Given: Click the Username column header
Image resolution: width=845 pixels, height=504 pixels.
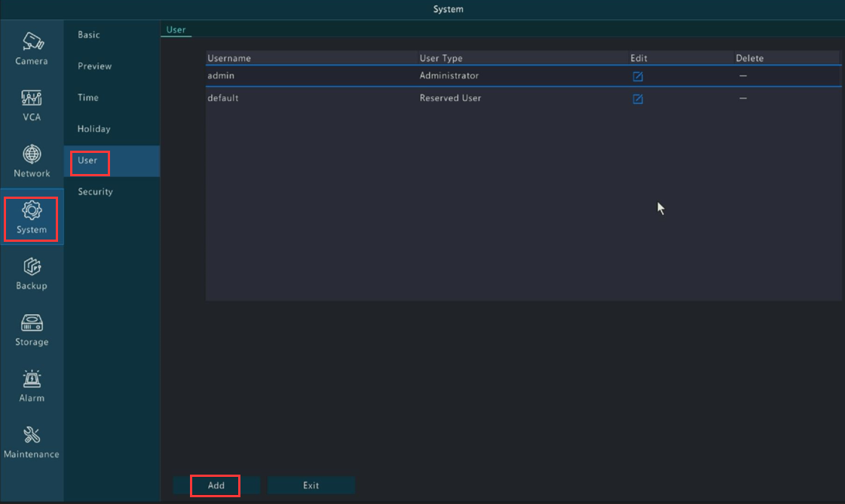Looking at the screenshot, I should click(x=229, y=58).
